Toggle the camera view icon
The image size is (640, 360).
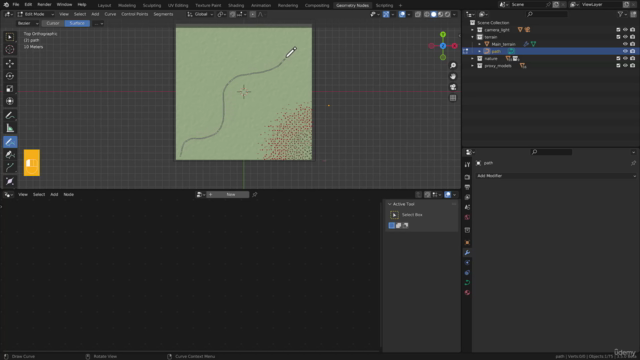(x=453, y=87)
